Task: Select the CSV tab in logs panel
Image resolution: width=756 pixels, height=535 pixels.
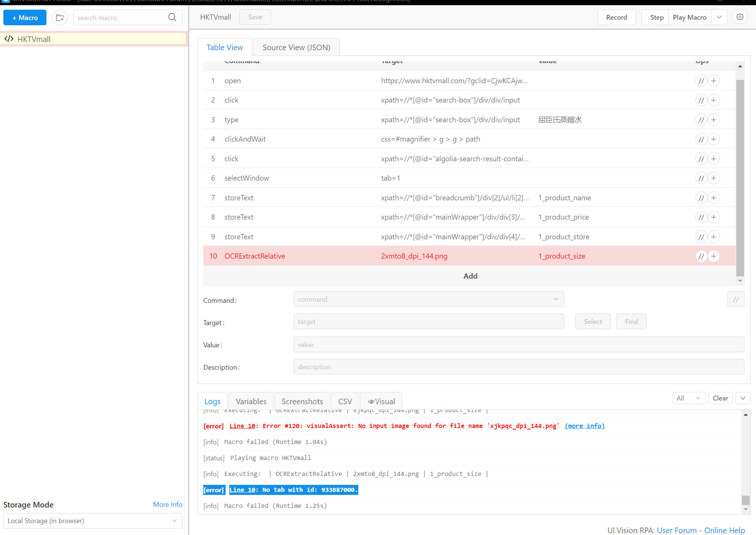Action: pyautogui.click(x=344, y=401)
